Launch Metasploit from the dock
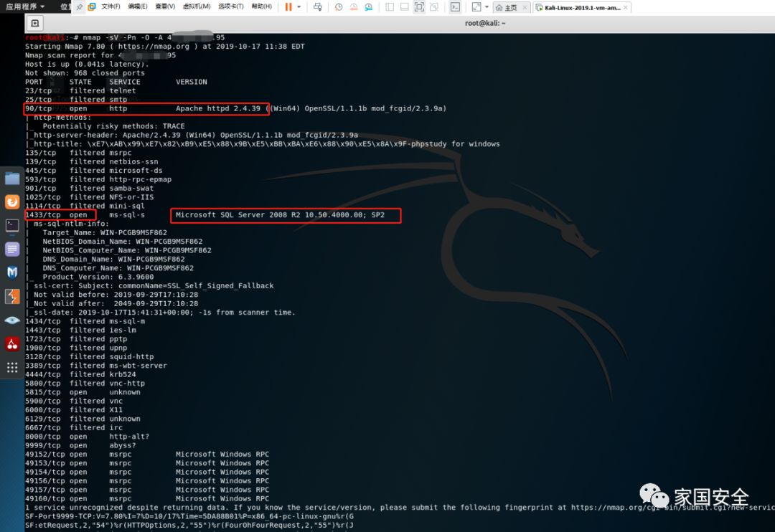The width and height of the screenshot is (775, 532). tap(12, 272)
